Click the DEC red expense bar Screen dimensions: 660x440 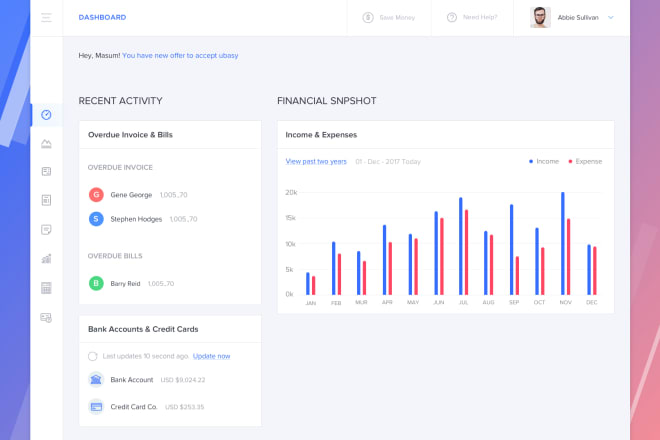click(x=595, y=271)
